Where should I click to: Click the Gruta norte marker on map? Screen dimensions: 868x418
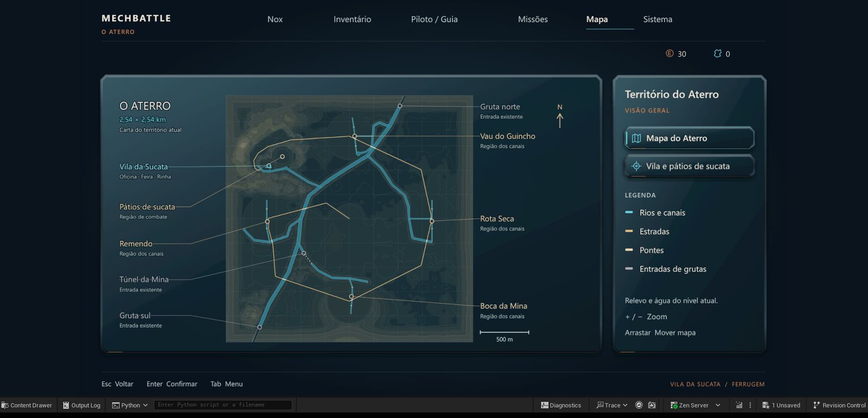pyautogui.click(x=400, y=106)
